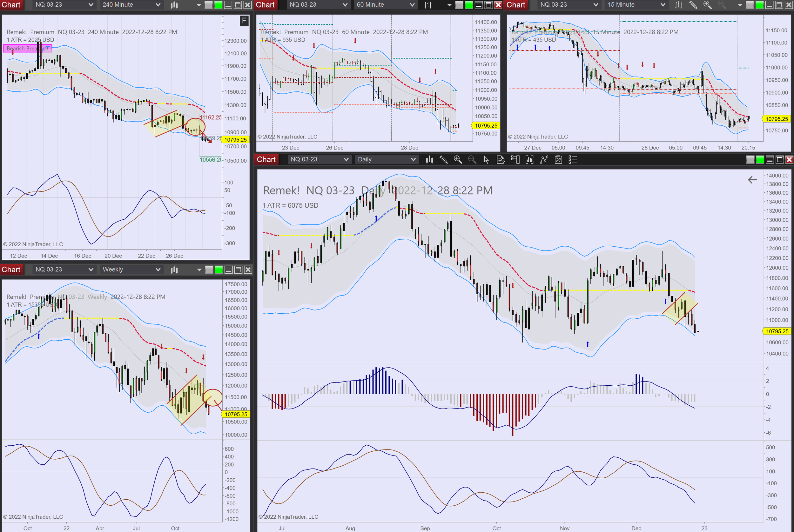
Task: Open Data Box icon in Daily toolbar
Action: (x=500, y=159)
